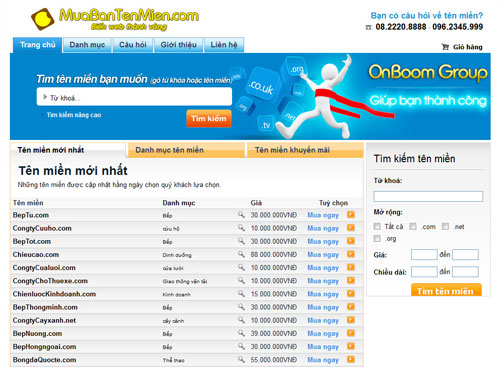Viewport: 500px width, 367px height.
Task: Click the sidebar Từ khoá input field
Action: (428, 196)
